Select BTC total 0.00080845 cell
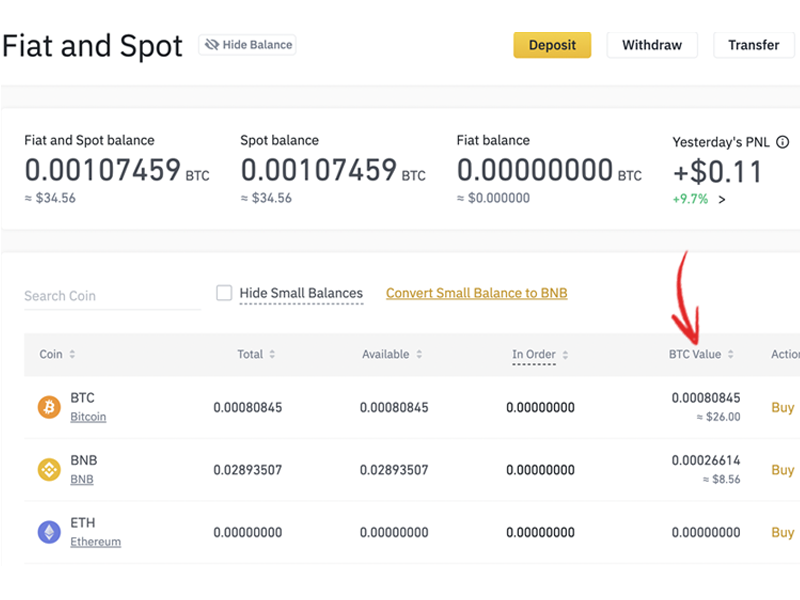This screenshot has width=800, height=600. [247, 408]
